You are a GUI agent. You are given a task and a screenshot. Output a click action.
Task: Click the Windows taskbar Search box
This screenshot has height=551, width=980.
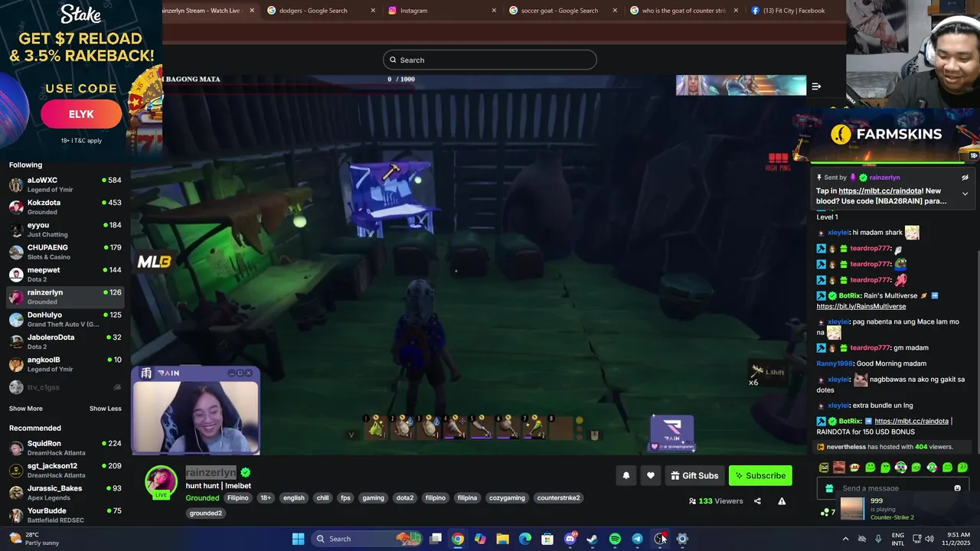pos(367,539)
